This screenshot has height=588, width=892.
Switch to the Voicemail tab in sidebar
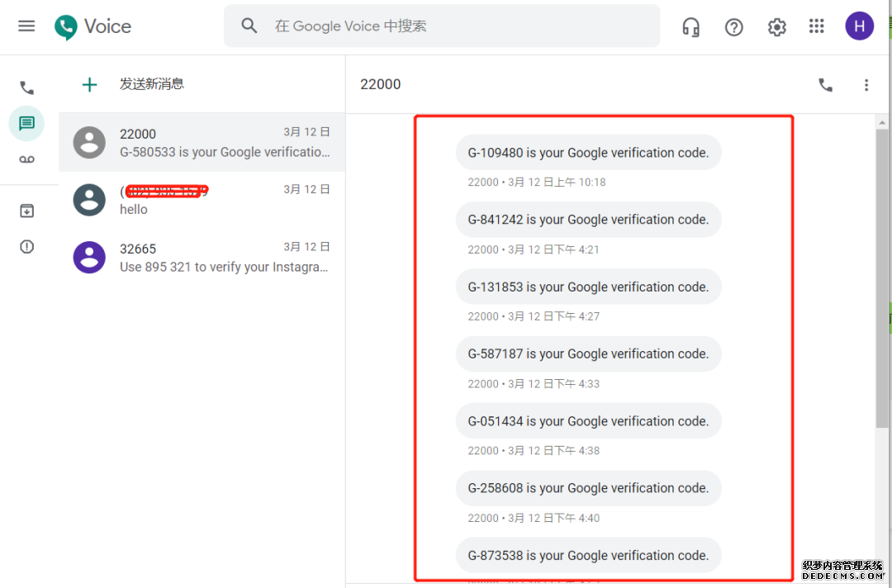click(26, 159)
